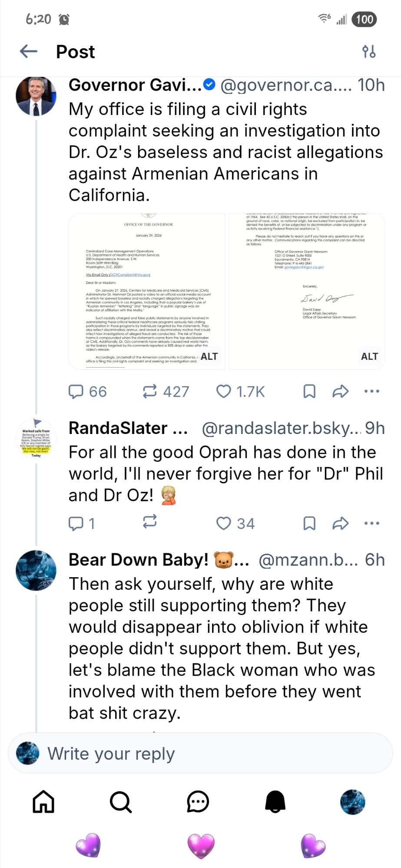Open Search tab in bottom navigation
Screen dimensions: 401x868
tap(120, 802)
